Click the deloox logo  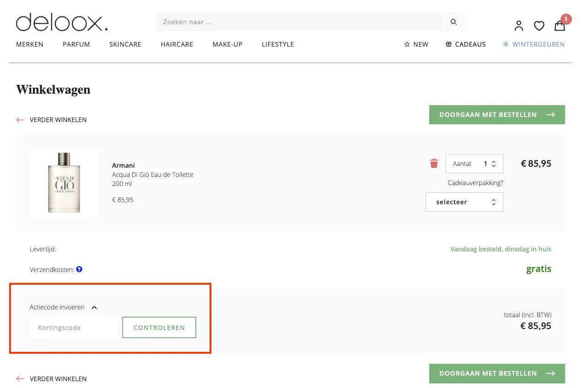62,22
